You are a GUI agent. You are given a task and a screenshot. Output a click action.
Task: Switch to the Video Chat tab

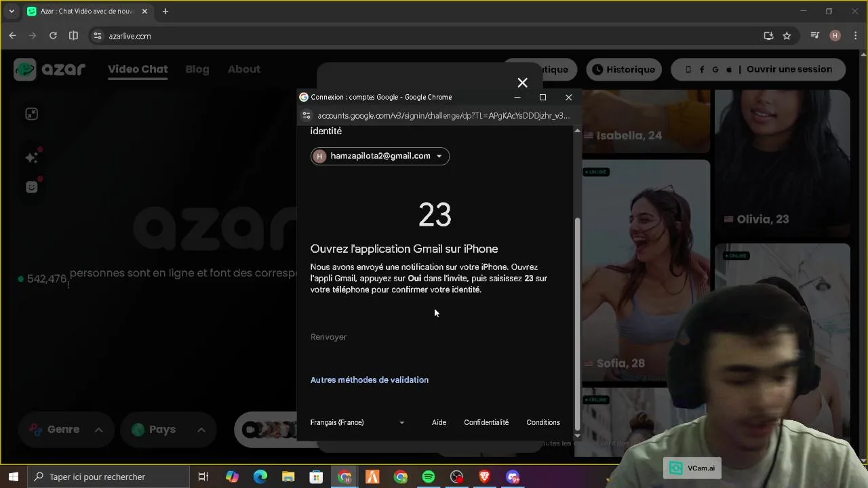[138, 69]
